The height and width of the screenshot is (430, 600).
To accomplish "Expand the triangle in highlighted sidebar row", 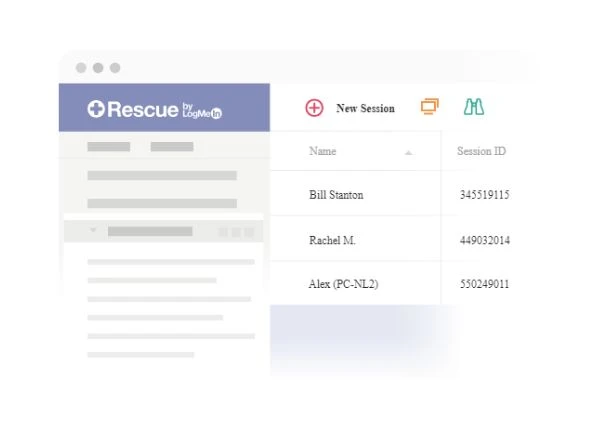I will coord(93,231).
